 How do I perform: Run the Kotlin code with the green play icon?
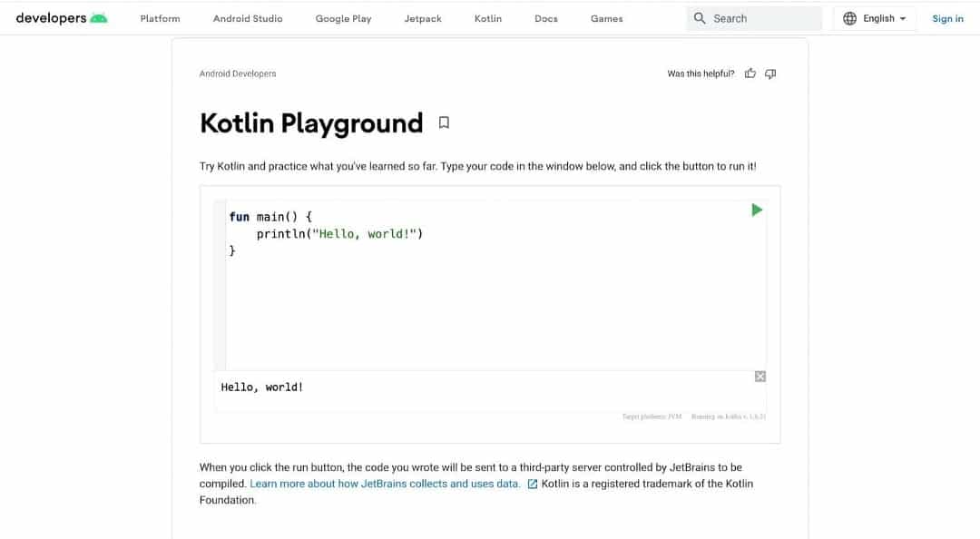[x=757, y=209]
